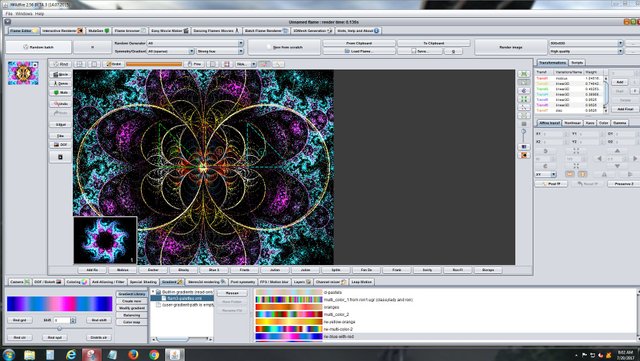The image size is (640, 361).
Task: Click the Random batch button
Action: pos(38,47)
